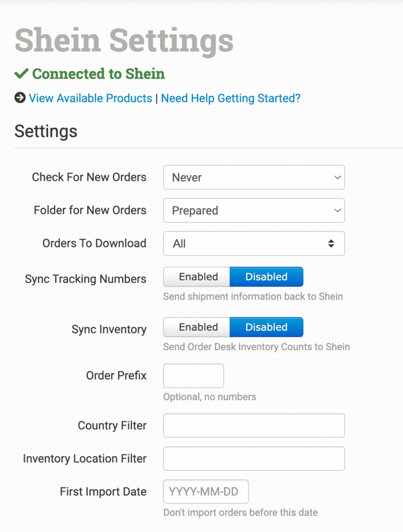
Task: Click the green Connected to Shein checkmark
Action: point(21,74)
